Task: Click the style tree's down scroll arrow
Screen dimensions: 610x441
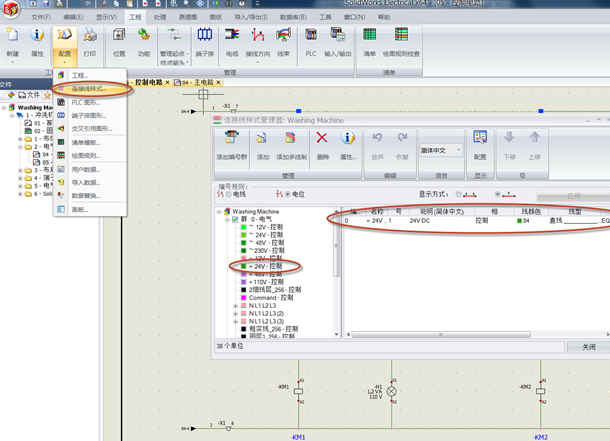Action: coord(336,334)
